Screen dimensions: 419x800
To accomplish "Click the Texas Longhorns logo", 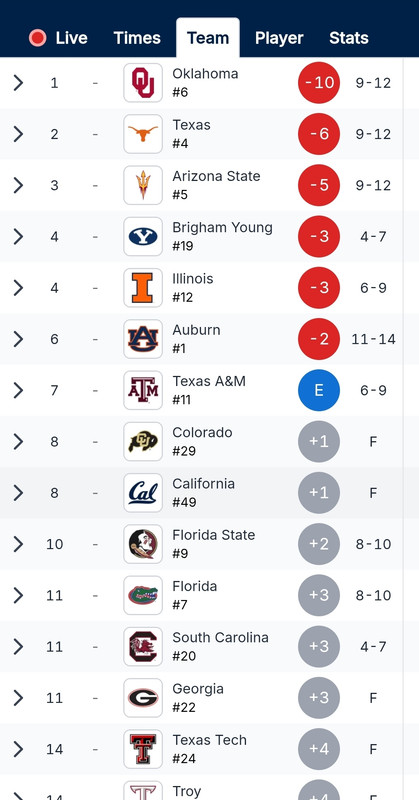I will tap(143, 134).
